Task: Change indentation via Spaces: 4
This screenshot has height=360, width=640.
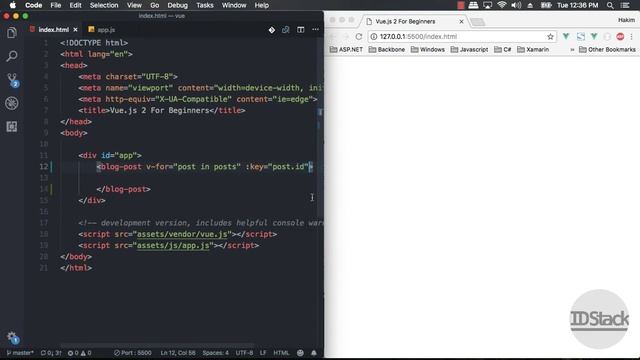Action: 216,353
